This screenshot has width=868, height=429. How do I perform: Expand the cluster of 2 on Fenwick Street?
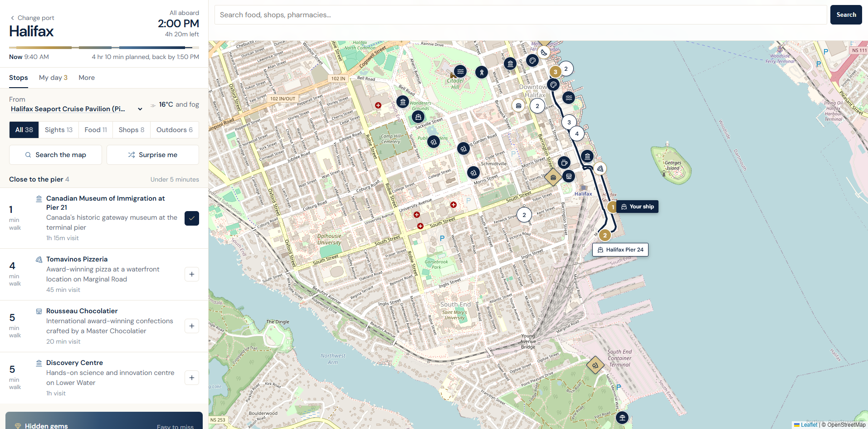[524, 215]
